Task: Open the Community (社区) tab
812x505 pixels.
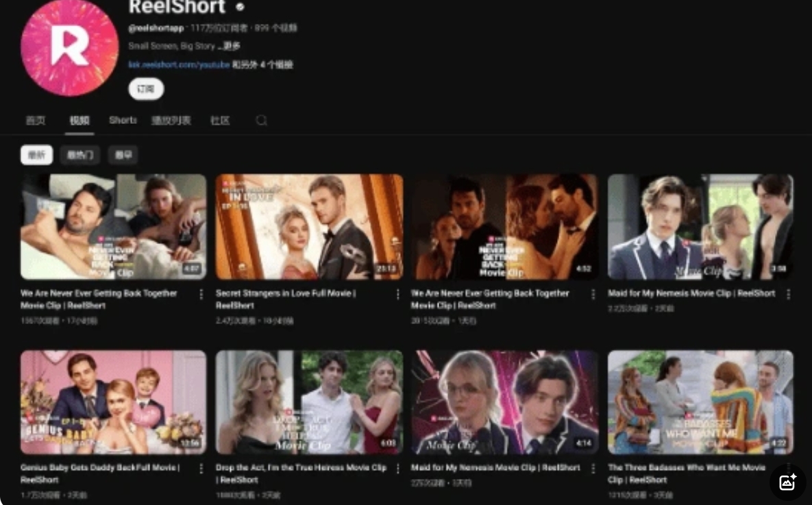Action: (x=220, y=121)
